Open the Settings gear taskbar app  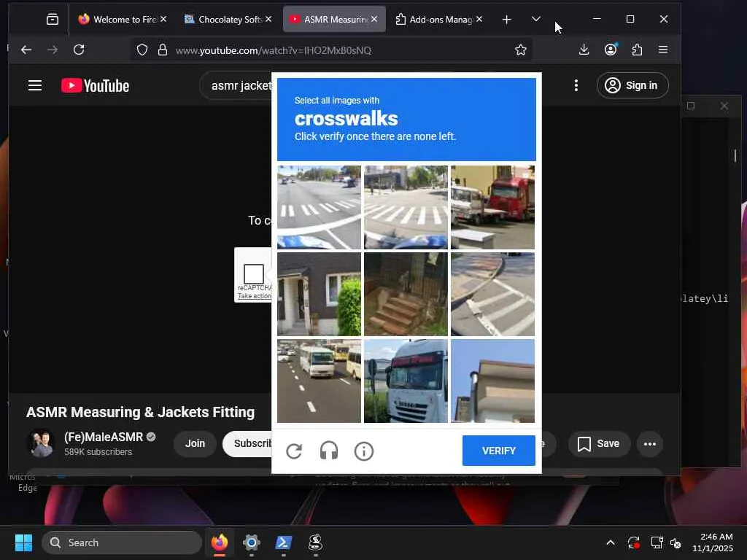point(252,542)
